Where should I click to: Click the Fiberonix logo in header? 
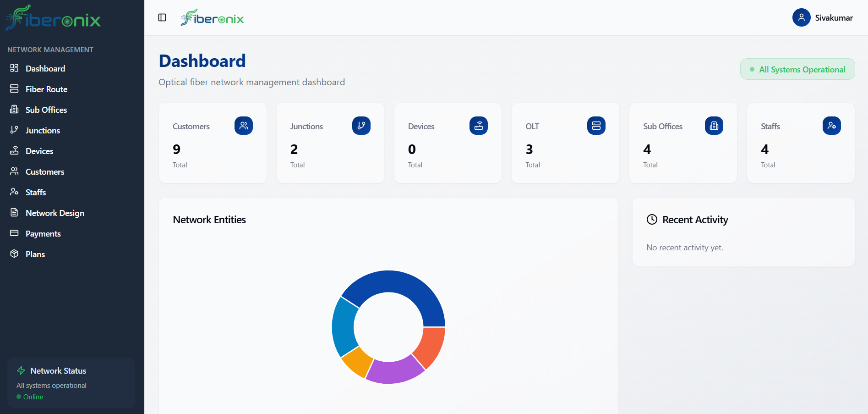click(x=212, y=18)
